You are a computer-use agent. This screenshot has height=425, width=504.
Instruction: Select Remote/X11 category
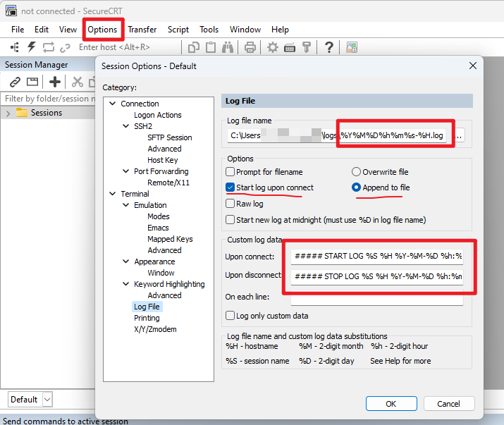[168, 183]
